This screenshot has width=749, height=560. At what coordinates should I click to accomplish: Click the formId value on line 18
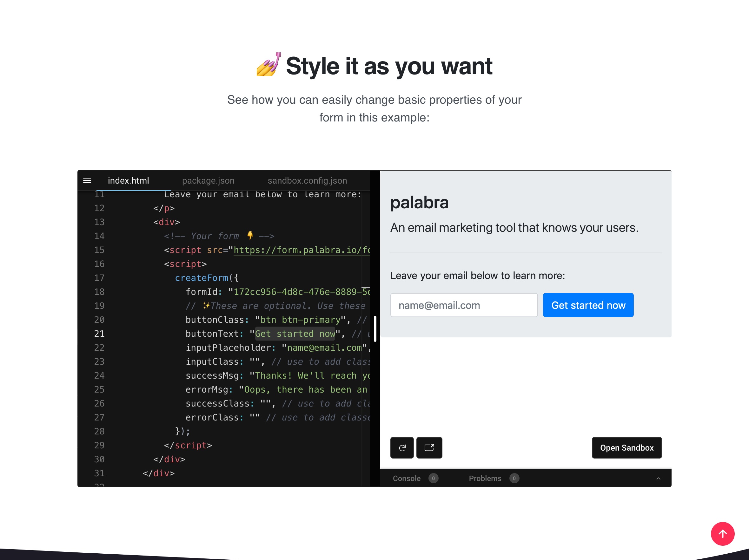point(299,292)
